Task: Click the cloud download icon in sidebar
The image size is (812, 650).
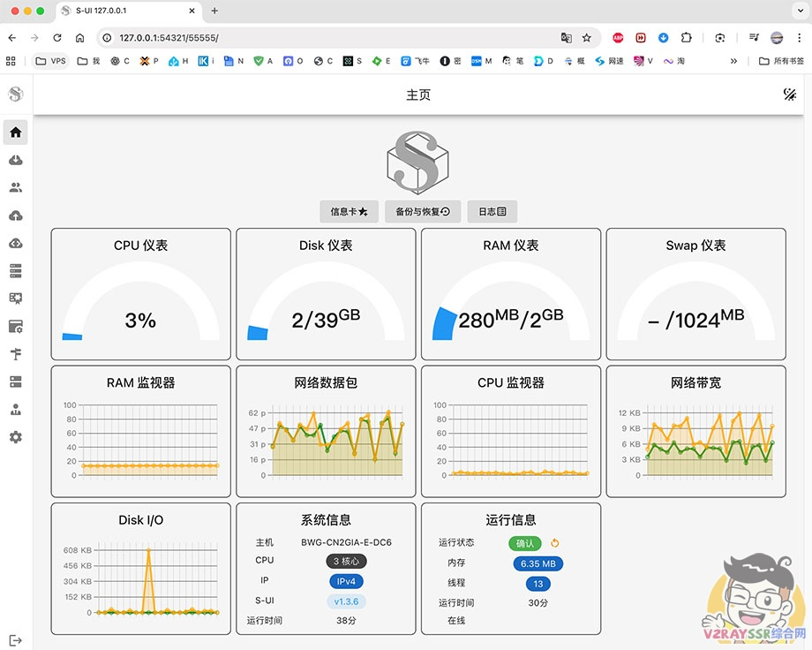Action: click(x=15, y=160)
